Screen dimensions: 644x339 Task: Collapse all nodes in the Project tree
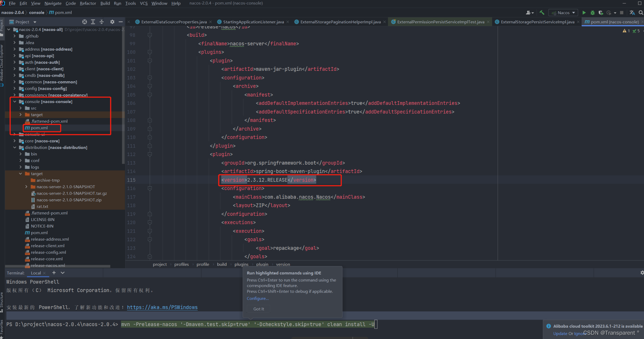(102, 22)
